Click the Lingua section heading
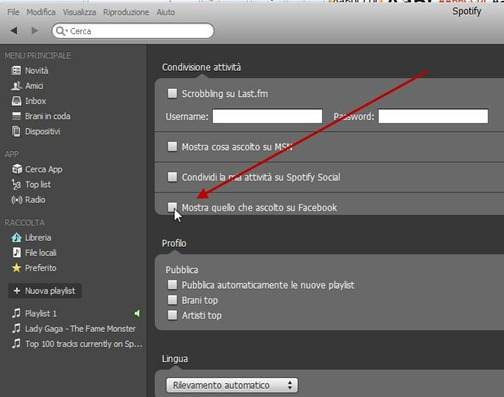The width and height of the screenshot is (504, 397). 175,359
